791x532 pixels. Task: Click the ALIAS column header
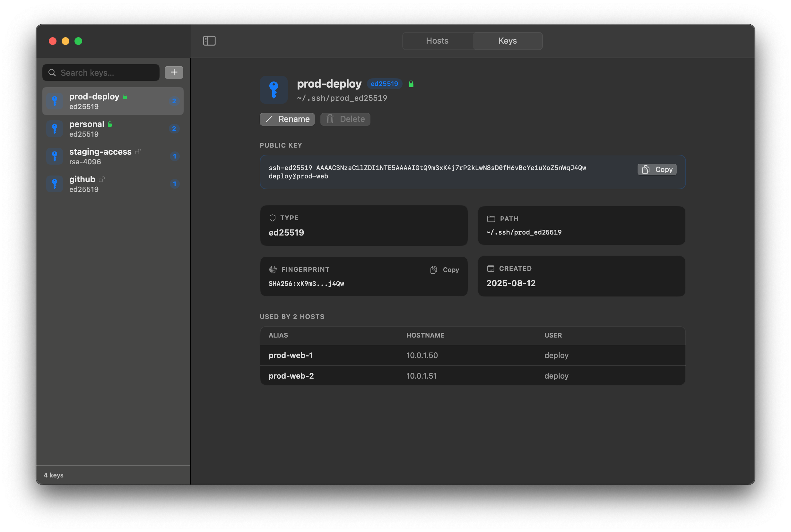point(278,335)
